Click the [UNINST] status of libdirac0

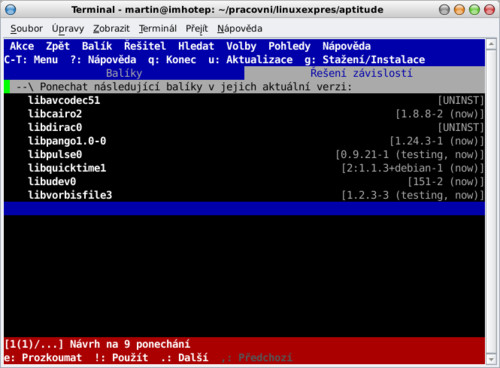[x=460, y=127]
